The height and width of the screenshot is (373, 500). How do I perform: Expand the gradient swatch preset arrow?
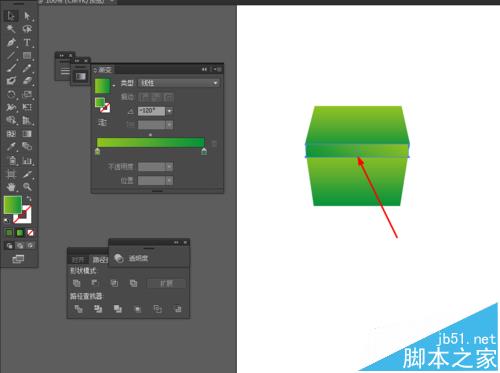coord(114,86)
